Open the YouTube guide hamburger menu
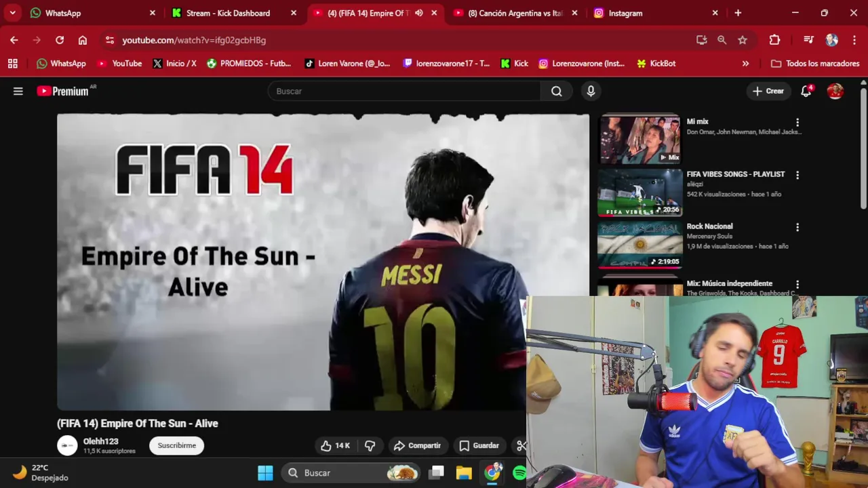The height and width of the screenshot is (488, 868). (x=18, y=91)
